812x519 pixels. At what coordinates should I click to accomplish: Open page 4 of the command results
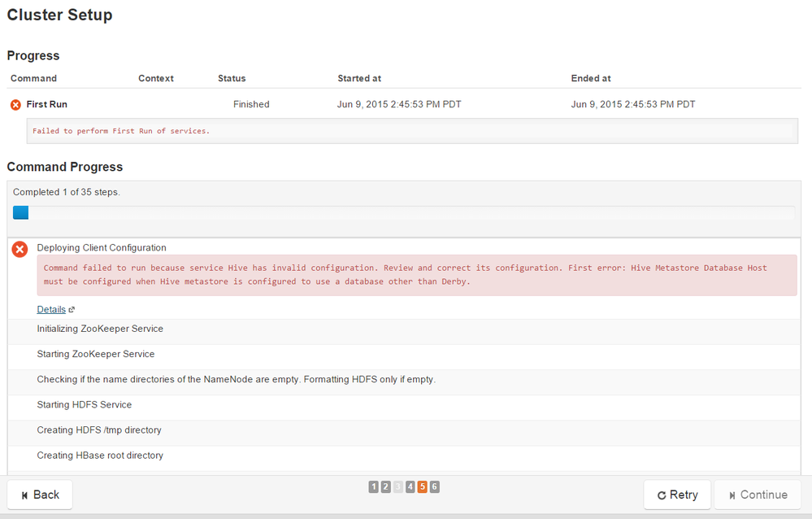pyautogui.click(x=410, y=486)
